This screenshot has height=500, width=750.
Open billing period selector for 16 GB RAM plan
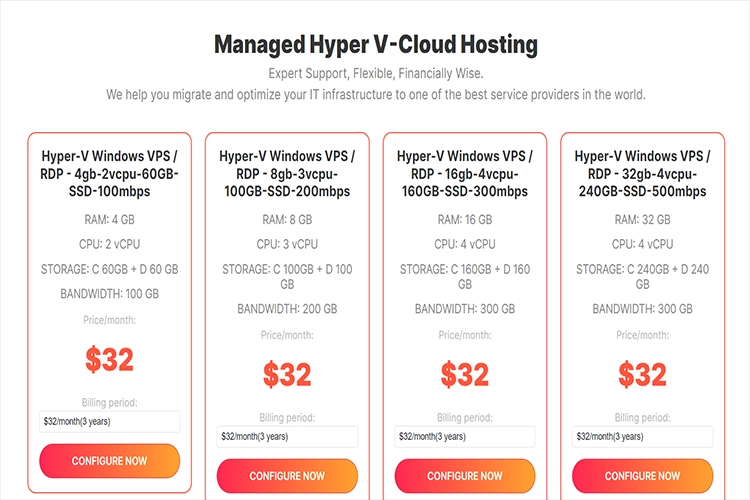[465, 436]
